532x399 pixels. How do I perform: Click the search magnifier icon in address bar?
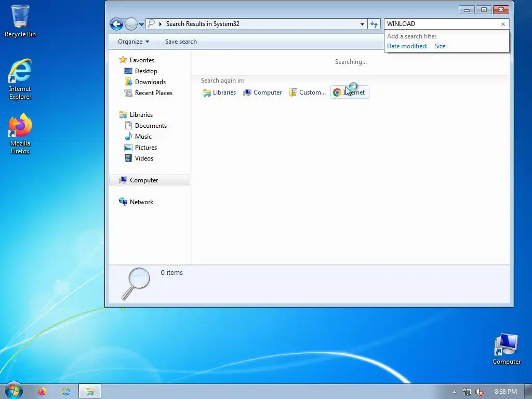click(151, 23)
